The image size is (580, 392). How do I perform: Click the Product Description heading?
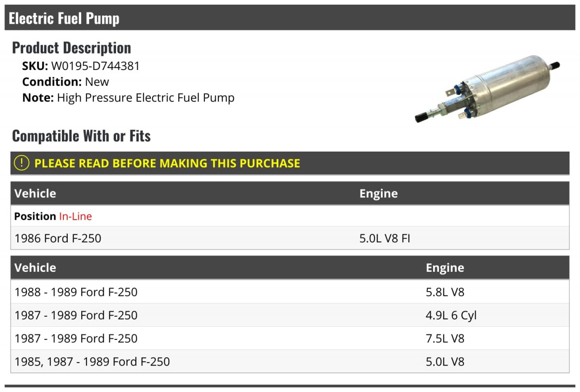[72, 48]
